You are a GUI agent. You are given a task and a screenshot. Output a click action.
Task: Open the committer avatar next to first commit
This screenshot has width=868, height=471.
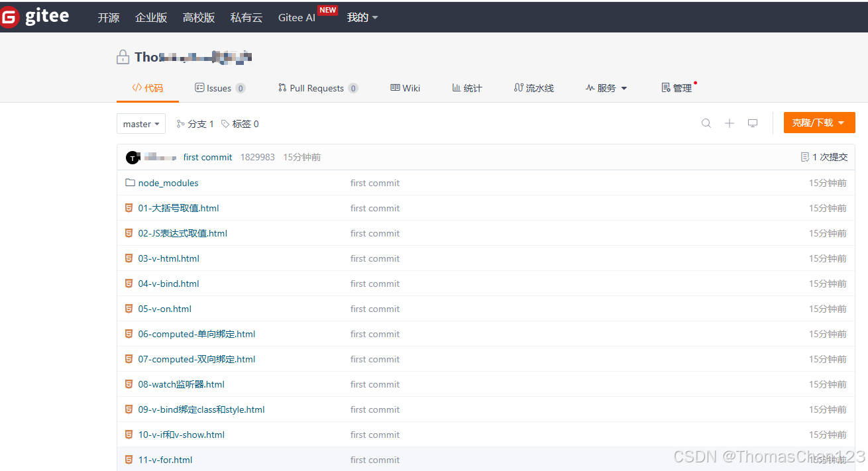[133, 157]
